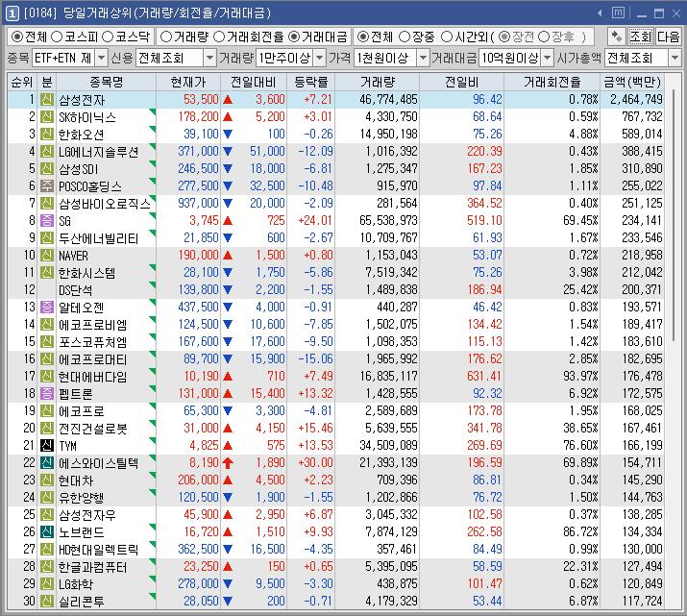The width and height of the screenshot is (687, 616).
Task: Sort by the 거래량 column header
Action: click(378, 82)
